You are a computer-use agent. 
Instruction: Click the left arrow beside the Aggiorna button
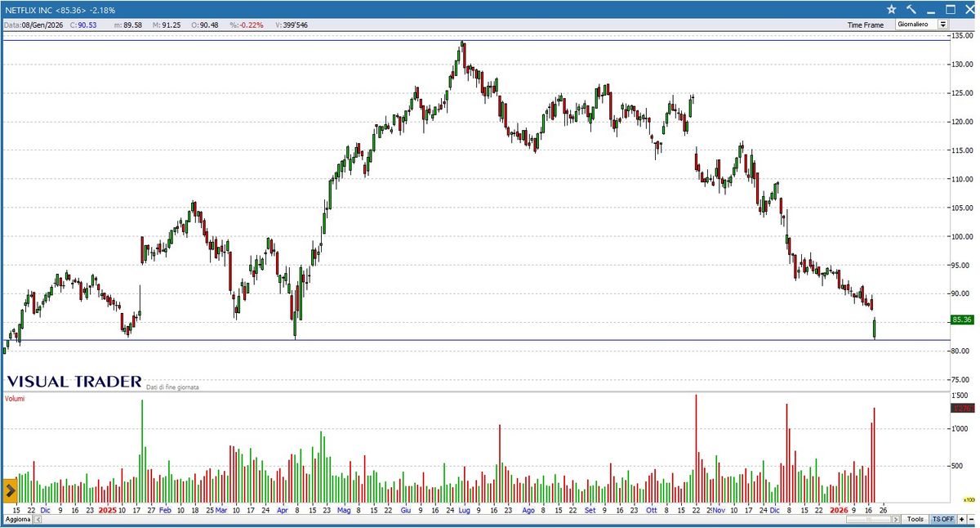tap(39, 519)
